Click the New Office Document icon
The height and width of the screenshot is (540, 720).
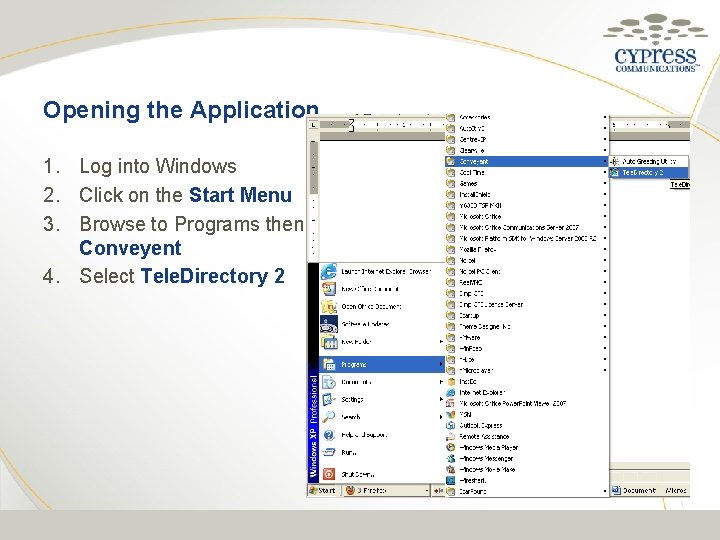click(329, 289)
